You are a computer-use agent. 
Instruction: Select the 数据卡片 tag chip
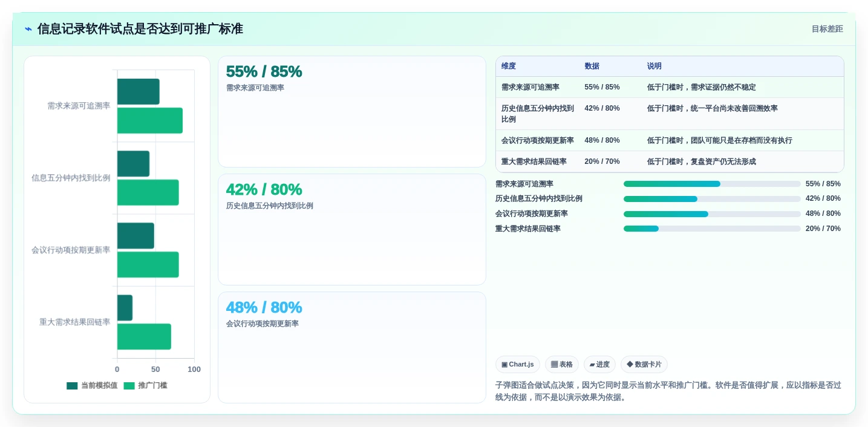644,364
